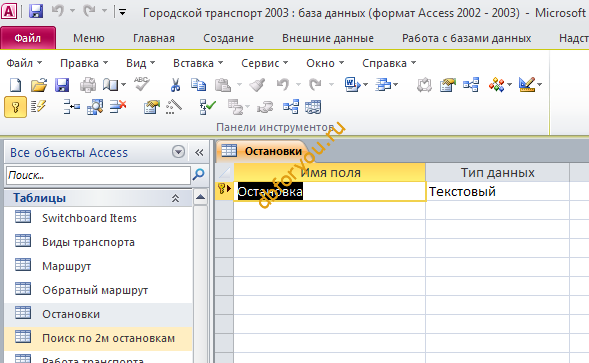Open Customize Quick Access Toolbar dropdown
This screenshot has width=589, height=363.
[x=122, y=12]
